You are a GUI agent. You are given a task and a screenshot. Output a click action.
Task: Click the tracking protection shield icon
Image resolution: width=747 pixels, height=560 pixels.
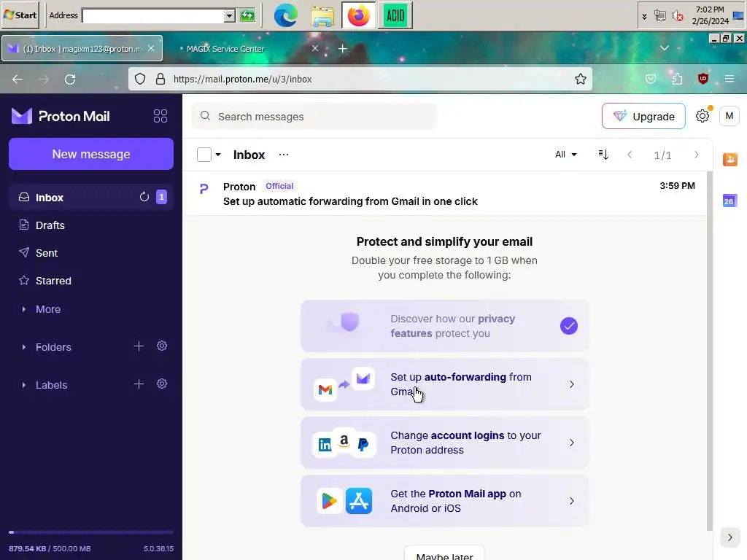[139, 79]
